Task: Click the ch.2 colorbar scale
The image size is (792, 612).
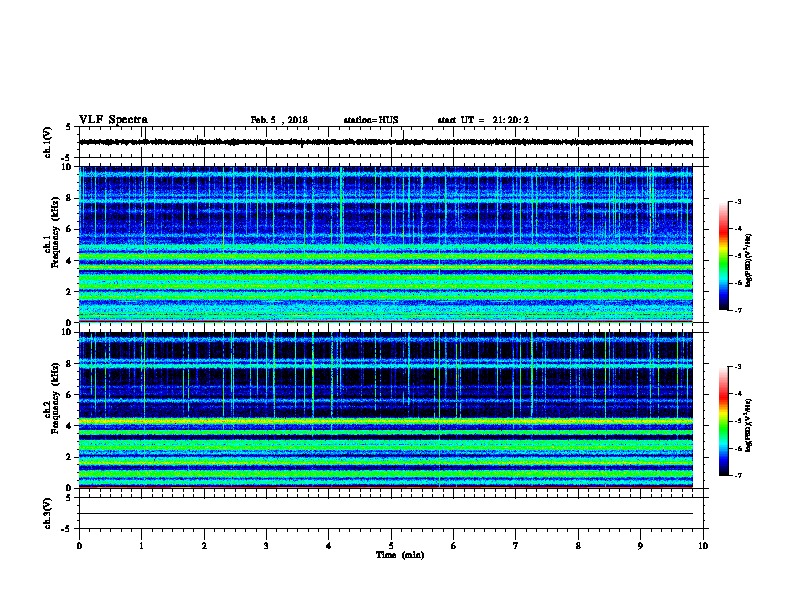Action: click(723, 421)
